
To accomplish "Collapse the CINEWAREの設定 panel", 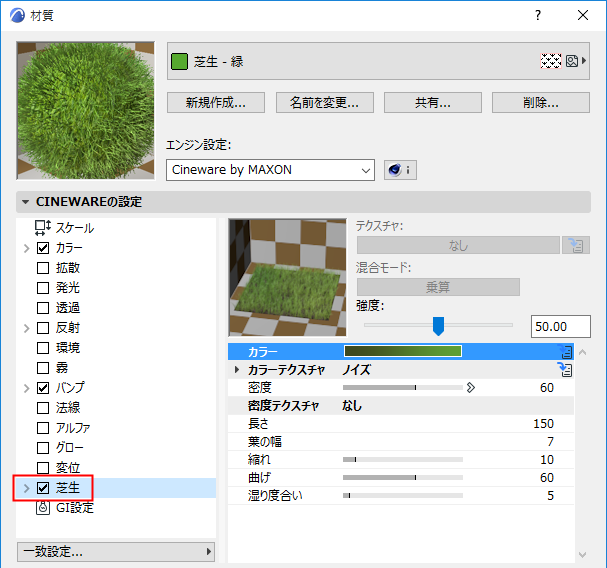I will (x=26, y=202).
